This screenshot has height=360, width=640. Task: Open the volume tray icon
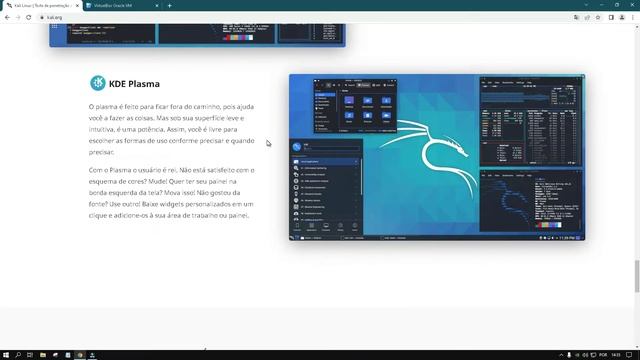[x=585, y=355]
